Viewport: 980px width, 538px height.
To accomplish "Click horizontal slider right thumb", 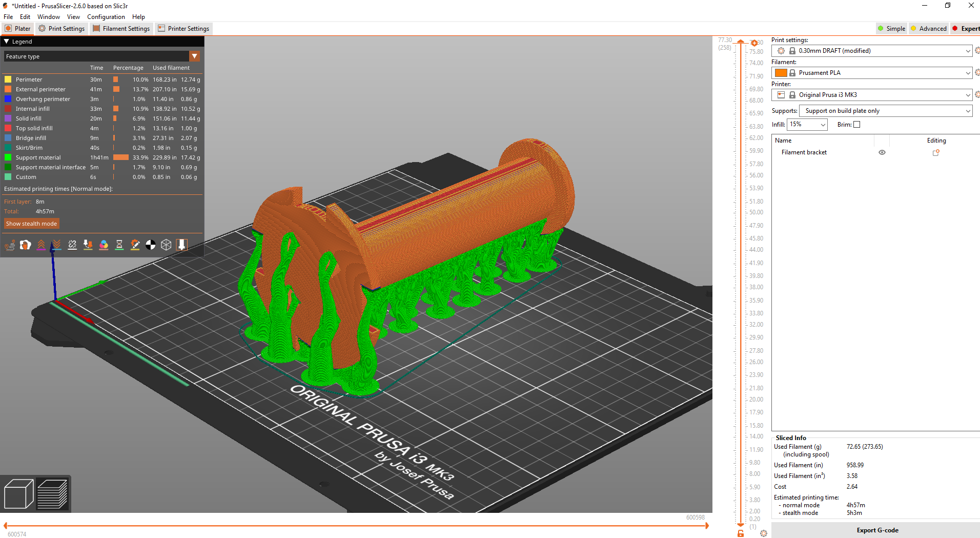I will (x=707, y=526).
